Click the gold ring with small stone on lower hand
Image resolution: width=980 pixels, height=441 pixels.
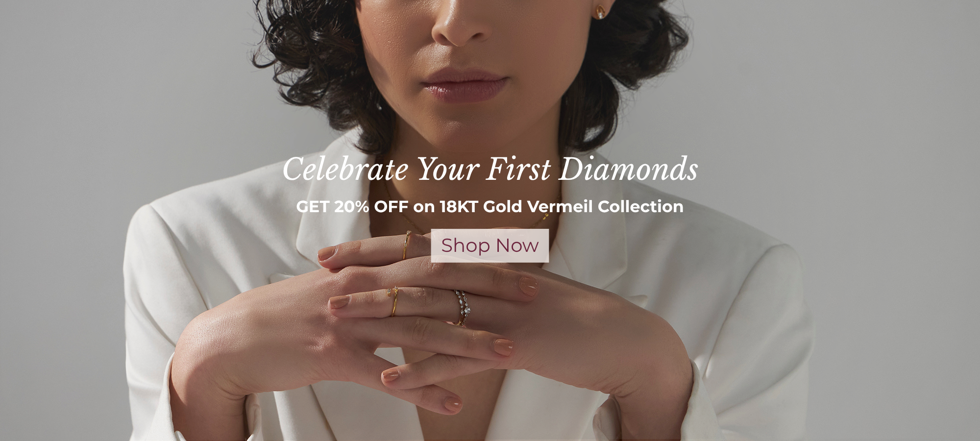pyautogui.click(x=394, y=302)
